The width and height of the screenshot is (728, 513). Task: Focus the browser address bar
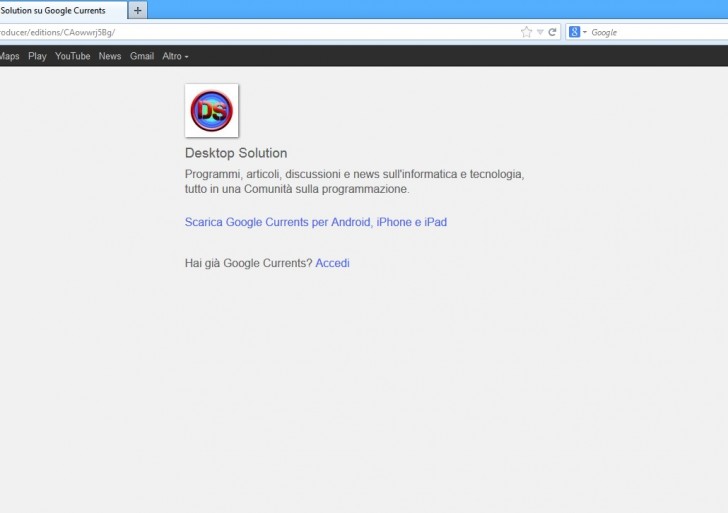(x=250, y=32)
